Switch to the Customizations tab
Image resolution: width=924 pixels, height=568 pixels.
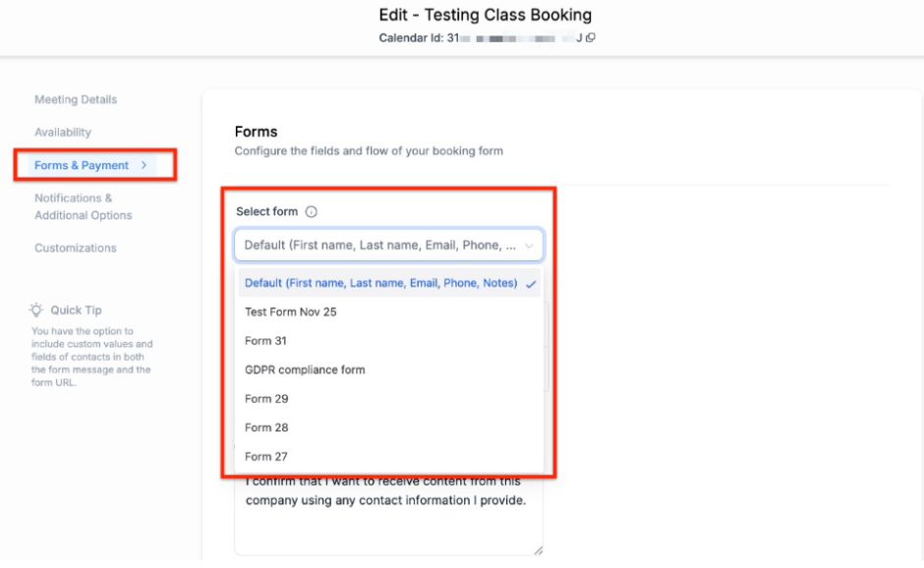pyautogui.click(x=76, y=248)
